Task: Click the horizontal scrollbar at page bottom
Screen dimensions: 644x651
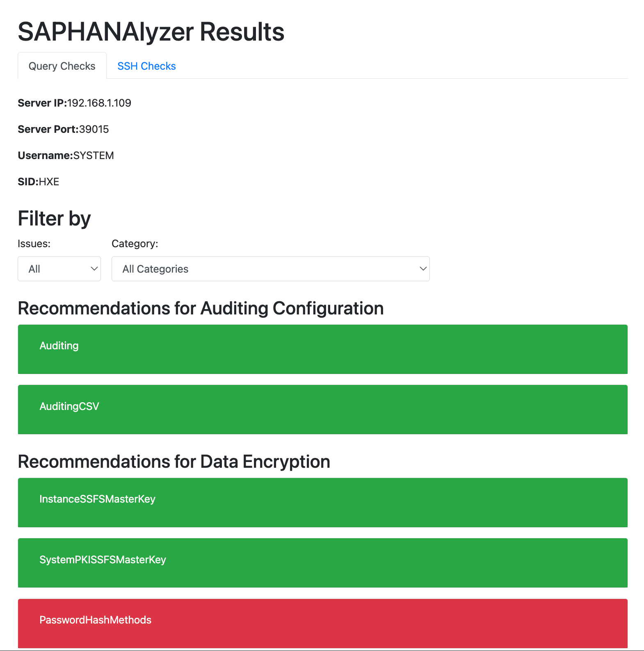Action: (322, 649)
